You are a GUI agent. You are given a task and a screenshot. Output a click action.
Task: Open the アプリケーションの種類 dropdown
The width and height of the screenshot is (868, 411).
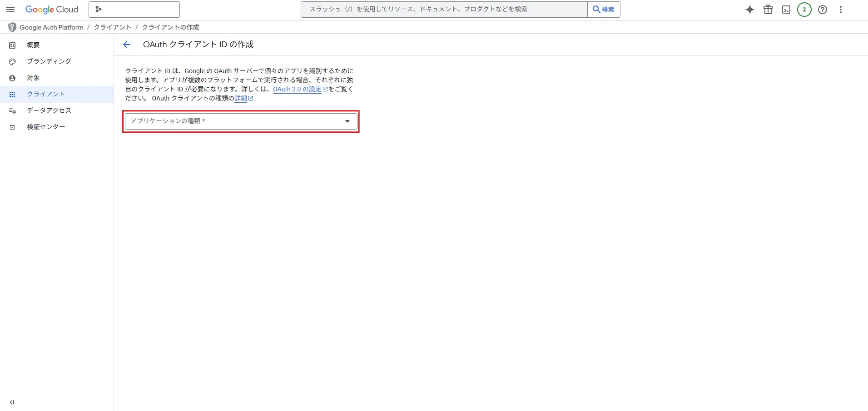pyautogui.click(x=241, y=121)
